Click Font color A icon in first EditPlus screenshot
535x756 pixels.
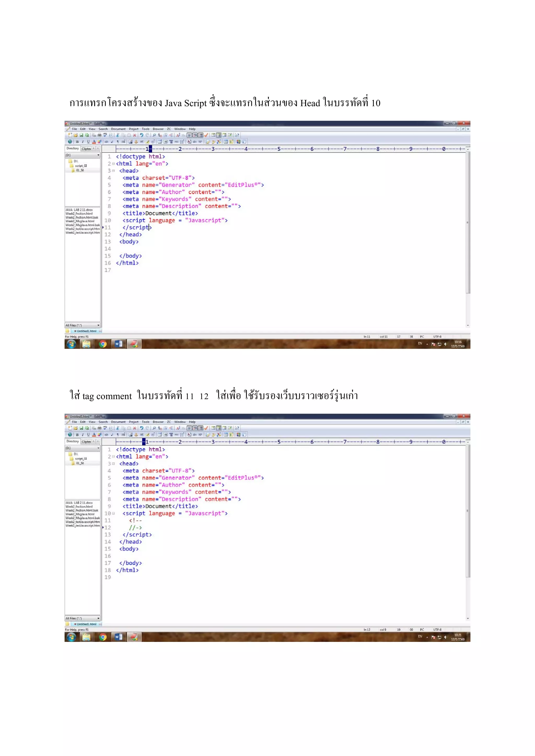click(94, 141)
